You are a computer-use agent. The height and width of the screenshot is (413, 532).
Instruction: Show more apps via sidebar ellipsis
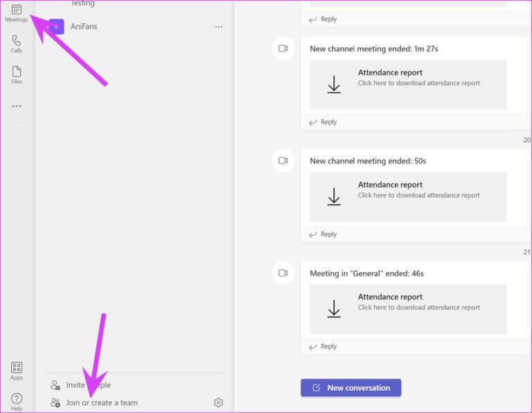[17, 106]
